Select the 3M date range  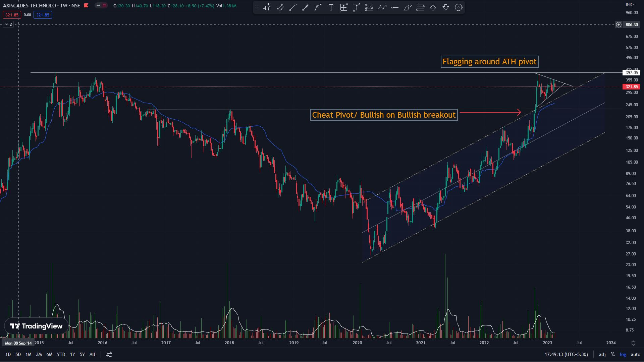click(39, 354)
